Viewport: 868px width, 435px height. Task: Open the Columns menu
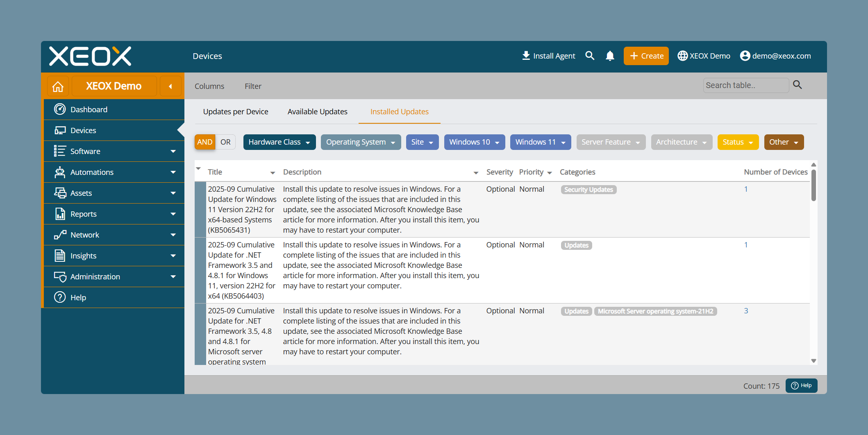209,86
